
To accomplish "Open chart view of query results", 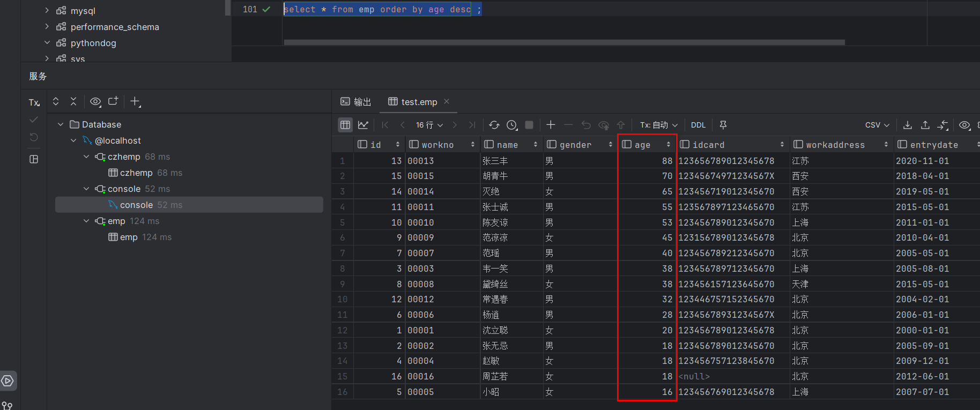I will point(363,125).
